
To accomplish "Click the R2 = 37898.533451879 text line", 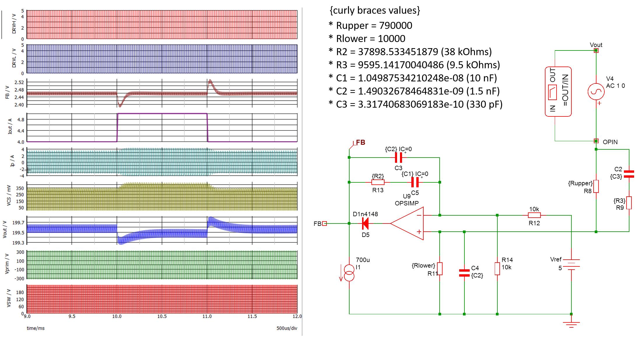I will [410, 52].
